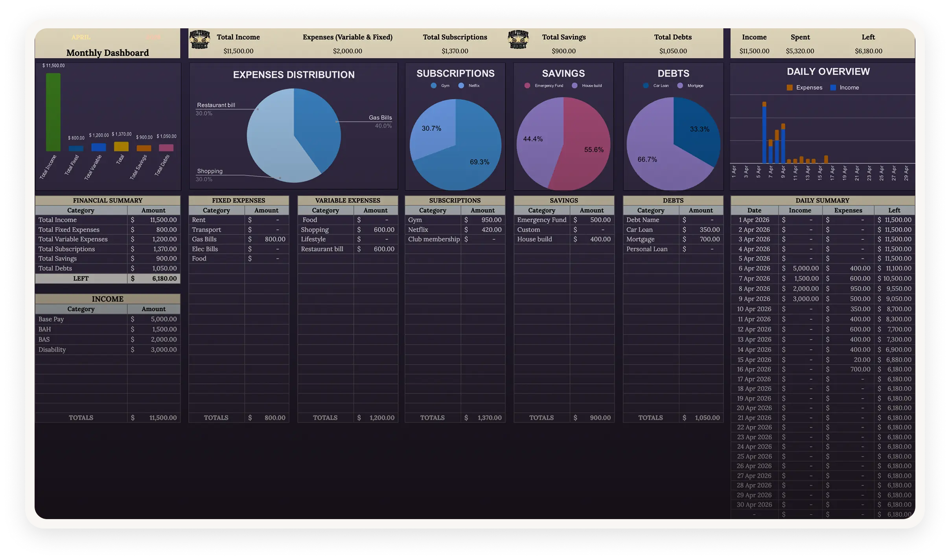Click the Monthly Dashboard title

click(107, 53)
